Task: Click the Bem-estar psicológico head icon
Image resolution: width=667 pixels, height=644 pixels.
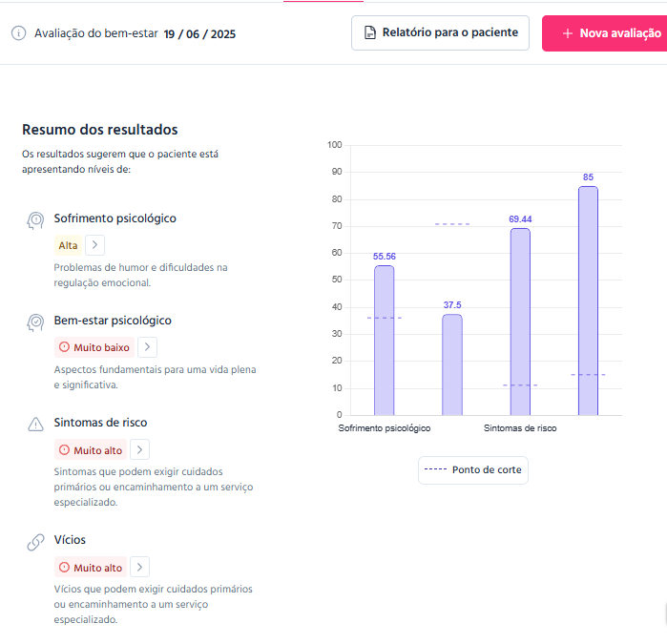Action: tap(35, 322)
